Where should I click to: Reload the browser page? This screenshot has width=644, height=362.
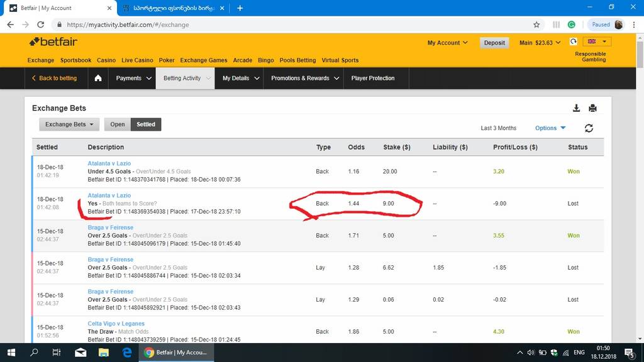[x=40, y=25]
